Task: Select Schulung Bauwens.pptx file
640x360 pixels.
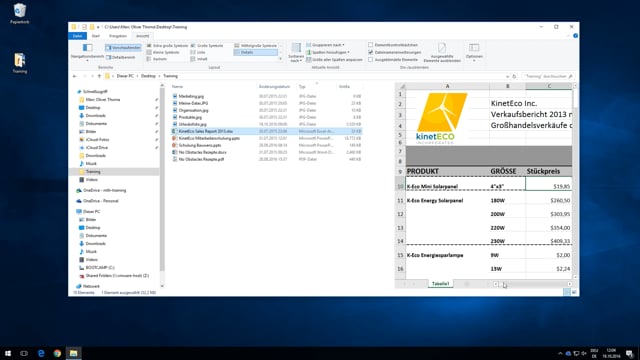Action: [200, 145]
